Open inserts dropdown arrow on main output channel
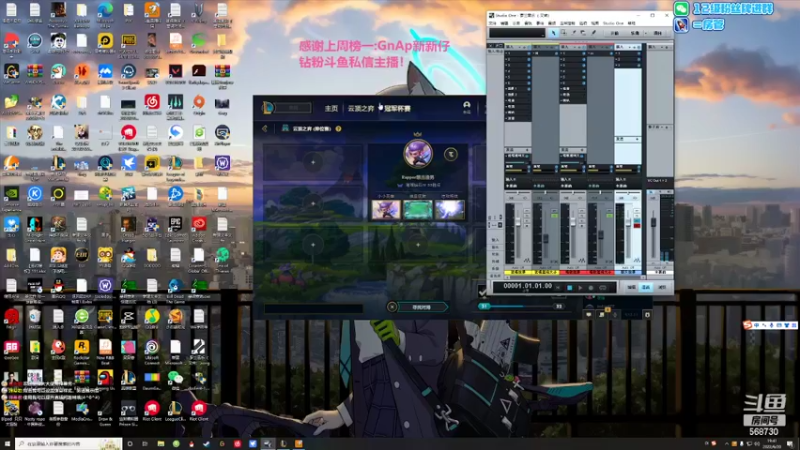 pos(661,47)
